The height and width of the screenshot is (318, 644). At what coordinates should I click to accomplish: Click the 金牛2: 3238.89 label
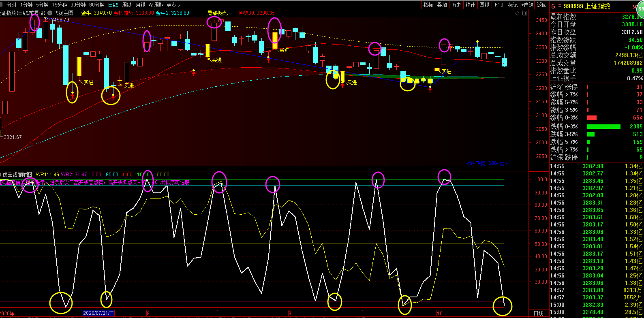coord(173,13)
